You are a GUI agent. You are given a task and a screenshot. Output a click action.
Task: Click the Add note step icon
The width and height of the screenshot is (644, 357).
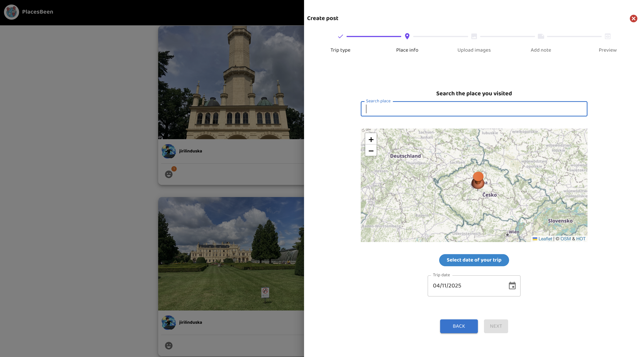point(541,36)
